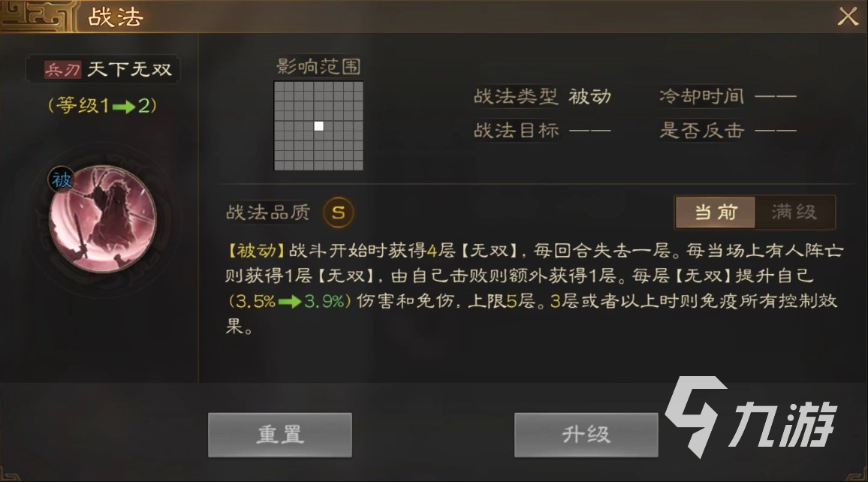Click the 九游 watermark logo
Image resolution: width=868 pixels, height=482 pixels.
click(752, 417)
